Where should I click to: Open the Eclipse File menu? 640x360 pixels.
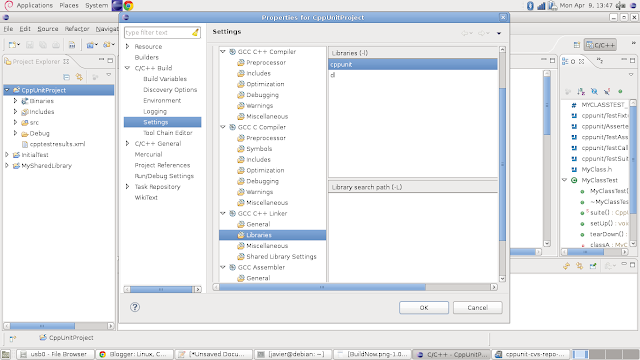(8, 29)
